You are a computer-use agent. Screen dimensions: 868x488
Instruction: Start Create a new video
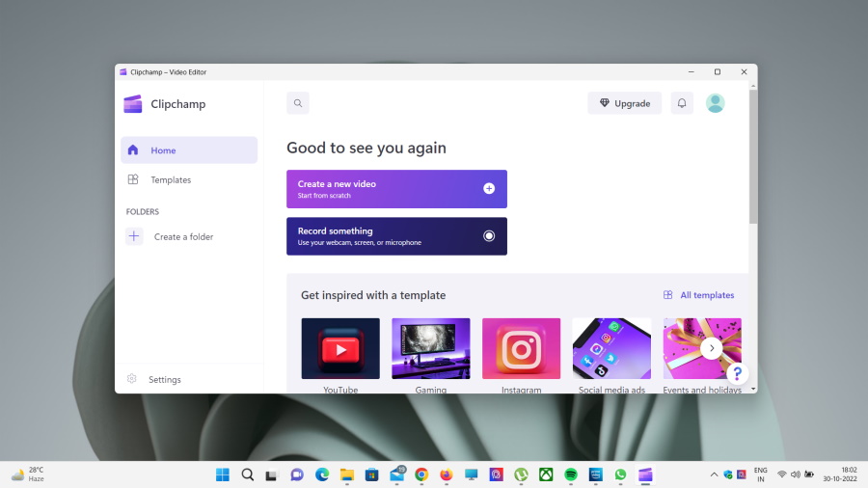coord(396,189)
